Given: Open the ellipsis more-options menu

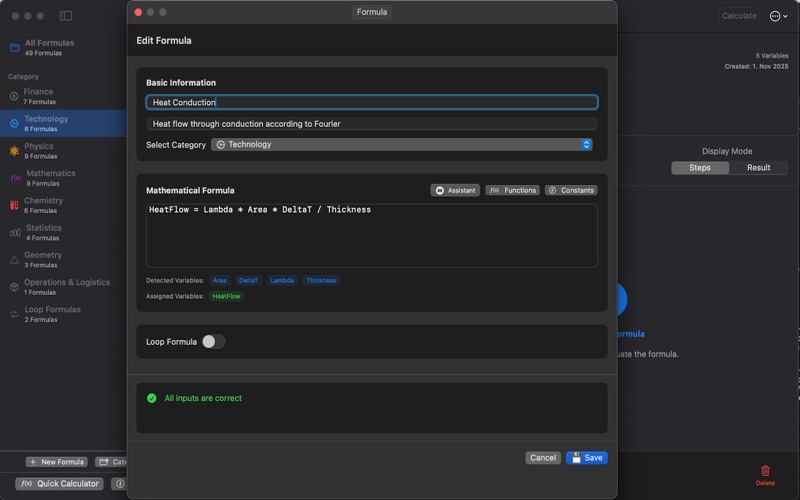Looking at the screenshot, I should click(778, 16).
